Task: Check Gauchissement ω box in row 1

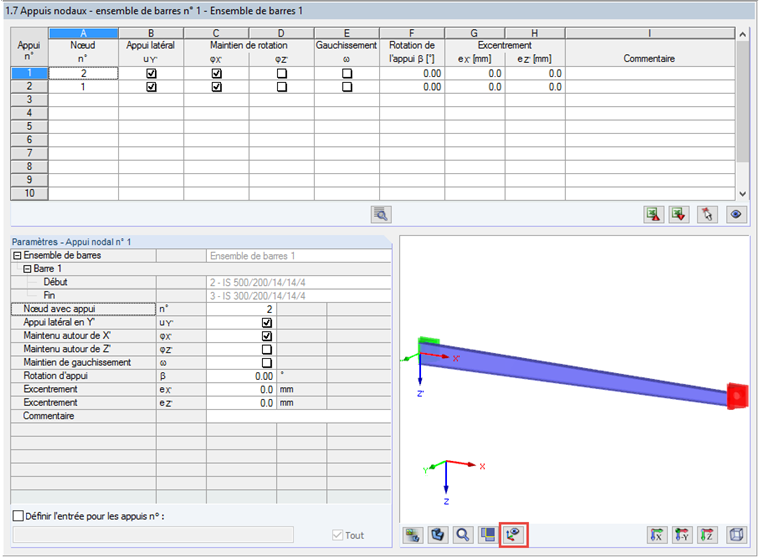Action: coord(347,73)
